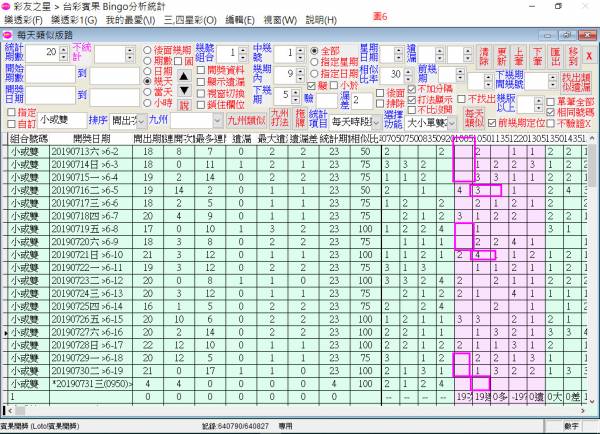Click the red X close button in toolbar
The width and height of the screenshot is (600, 434).
click(589, 55)
